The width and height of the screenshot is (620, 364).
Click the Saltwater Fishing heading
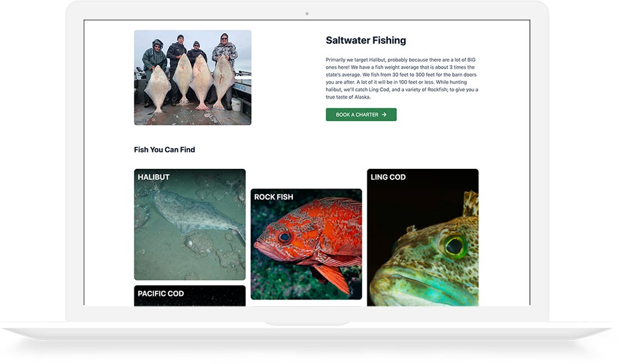tap(366, 40)
